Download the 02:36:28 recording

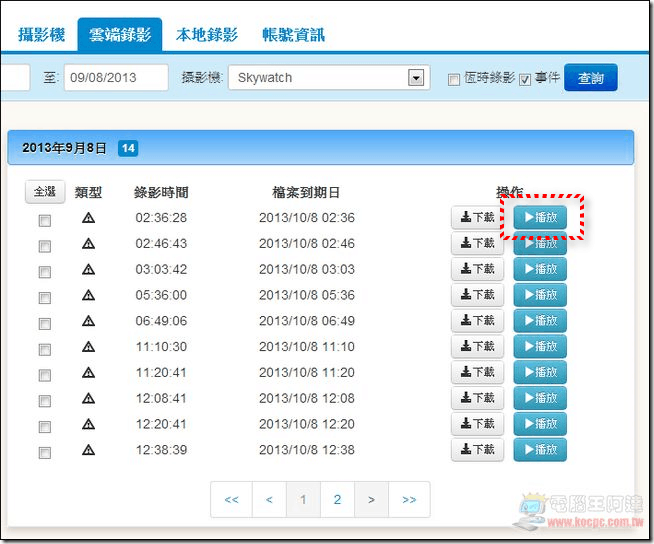tap(477, 217)
